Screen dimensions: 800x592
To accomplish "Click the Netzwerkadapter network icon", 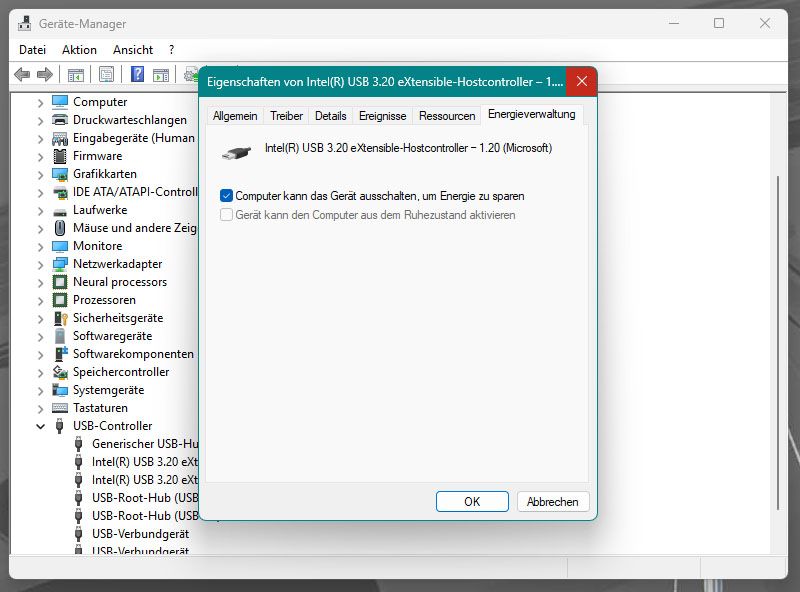I will [60, 264].
